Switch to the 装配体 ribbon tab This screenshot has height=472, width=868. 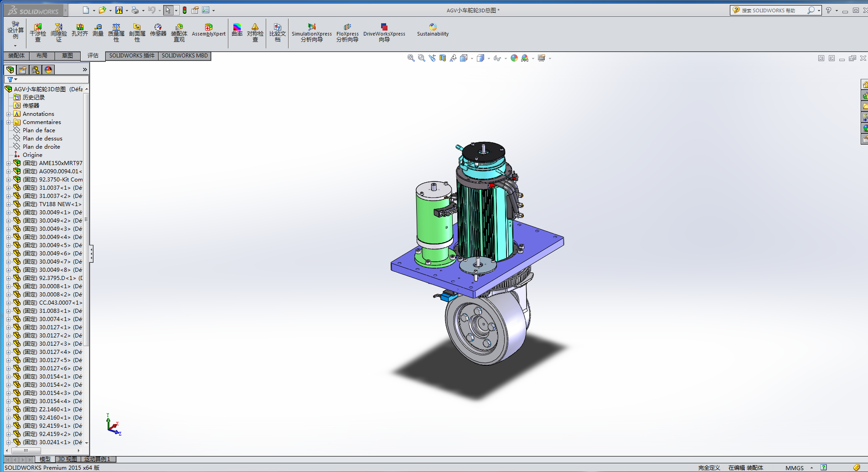(x=16, y=56)
